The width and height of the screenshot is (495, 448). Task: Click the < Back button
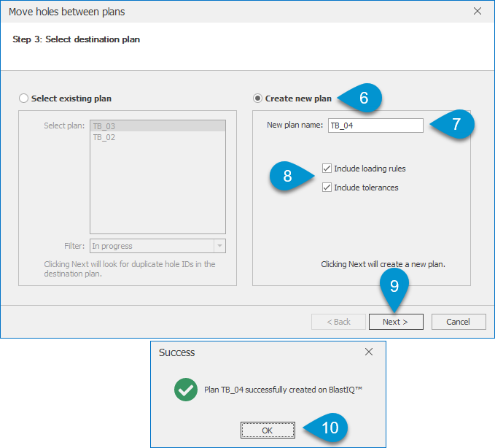click(x=338, y=322)
